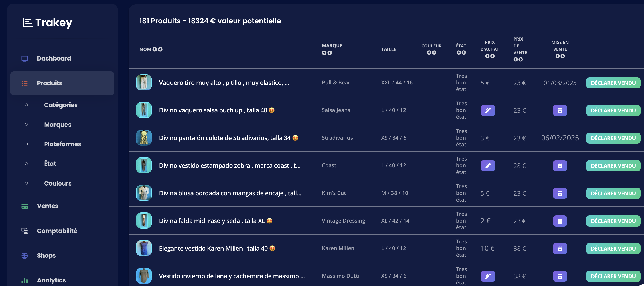Open 'Divina falda midi raso y seda' product
This screenshot has width=644, height=286.
coord(216,221)
